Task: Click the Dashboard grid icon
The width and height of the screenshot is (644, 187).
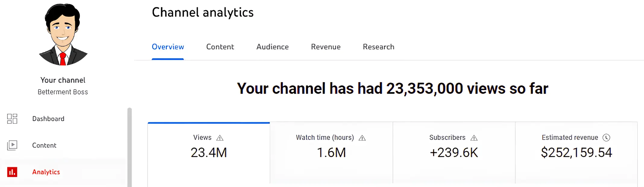Action: click(12, 119)
